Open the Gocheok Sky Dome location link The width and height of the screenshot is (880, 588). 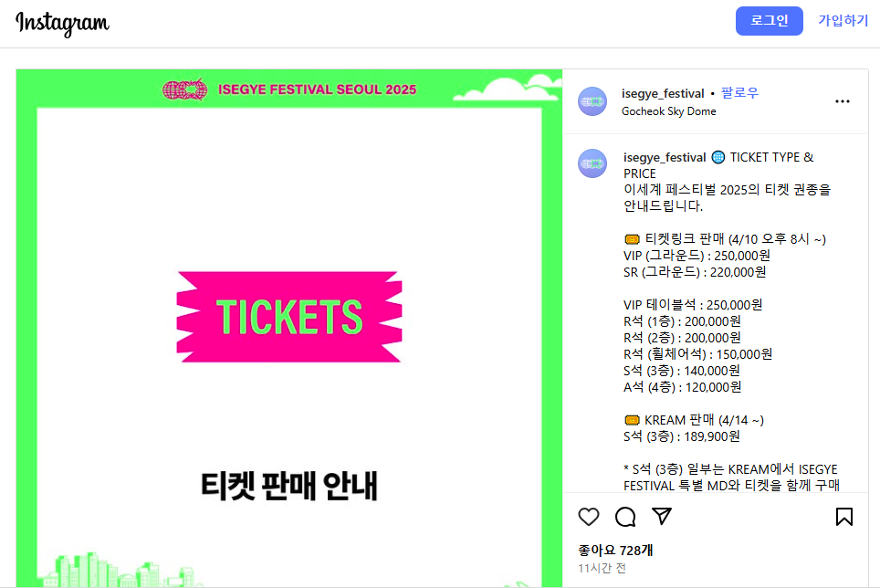click(x=669, y=111)
